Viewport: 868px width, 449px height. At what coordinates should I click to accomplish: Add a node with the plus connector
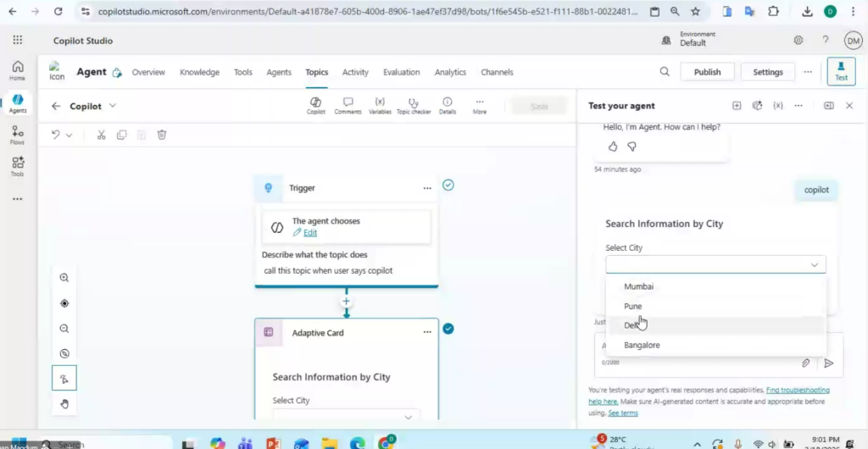(x=347, y=302)
